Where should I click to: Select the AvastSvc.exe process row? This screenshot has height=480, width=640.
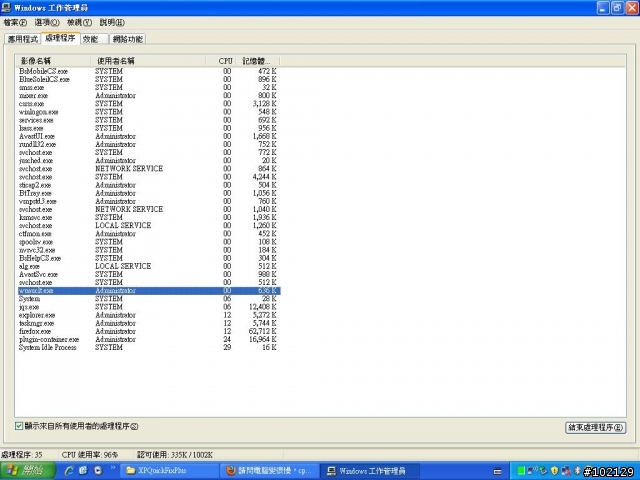point(148,274)
